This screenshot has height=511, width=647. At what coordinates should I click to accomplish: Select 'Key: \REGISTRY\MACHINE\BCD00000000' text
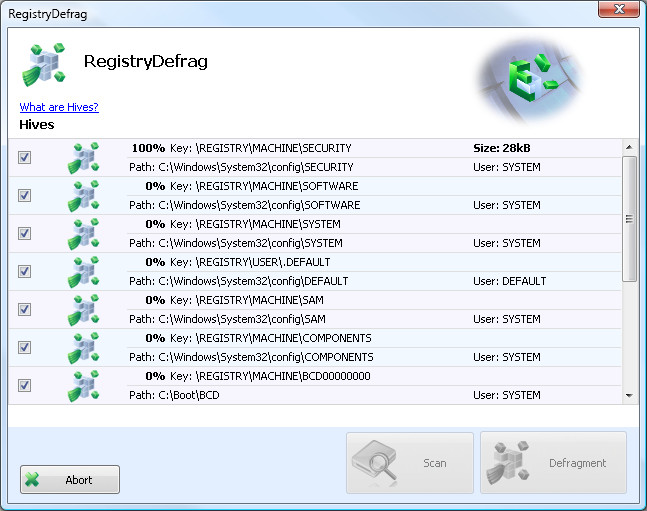270,376
